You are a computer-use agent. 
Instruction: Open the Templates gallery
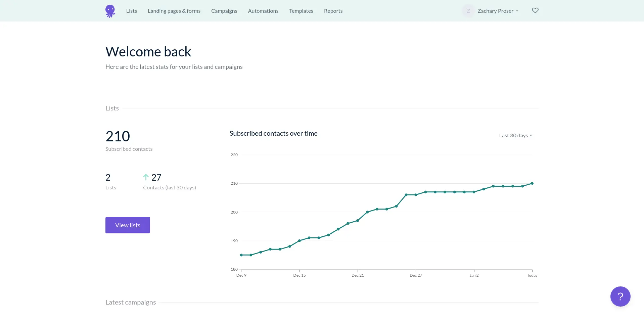click(x=301, y=11)
